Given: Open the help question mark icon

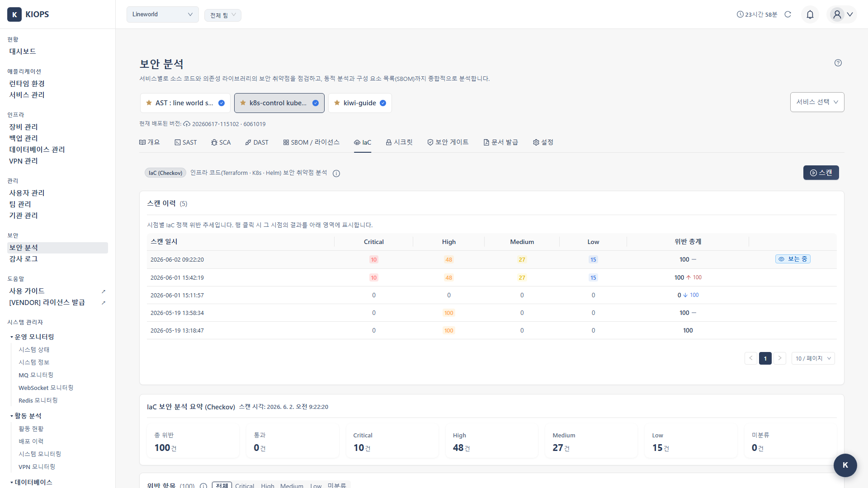Looking at the screenshot, I should click(x=838, y=63).
